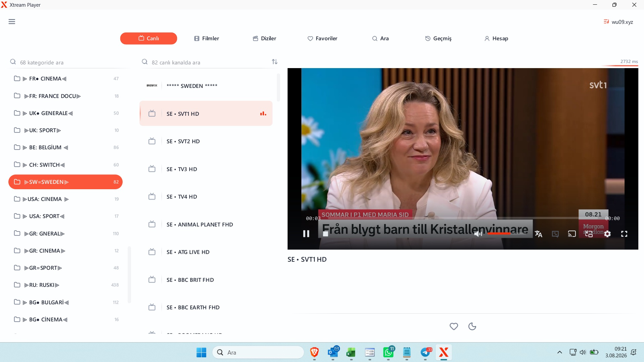This screenshot has height=362, width=644.
Task: Click the category list scrollbar
Action: (x=129, y=274)
